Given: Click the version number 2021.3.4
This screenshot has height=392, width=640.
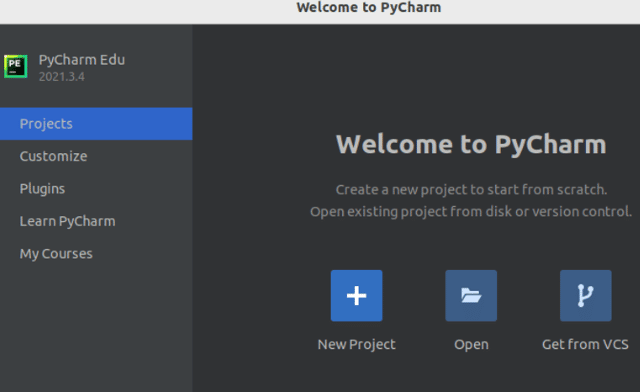Looking at the screenshot, I should pos(62,77).
